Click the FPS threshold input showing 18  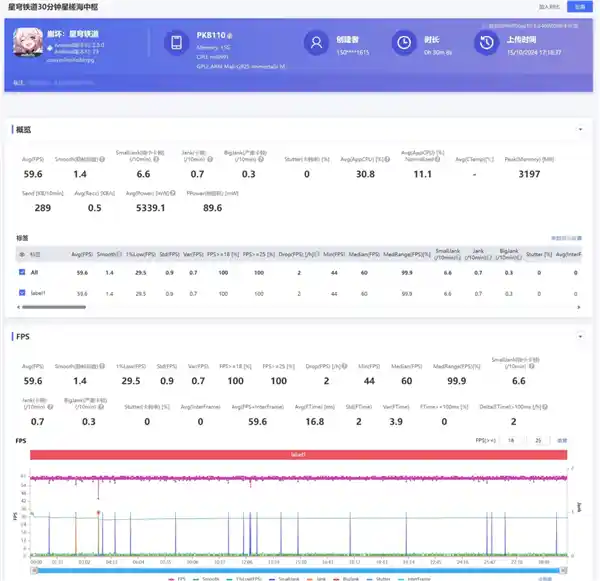(511, 441)
